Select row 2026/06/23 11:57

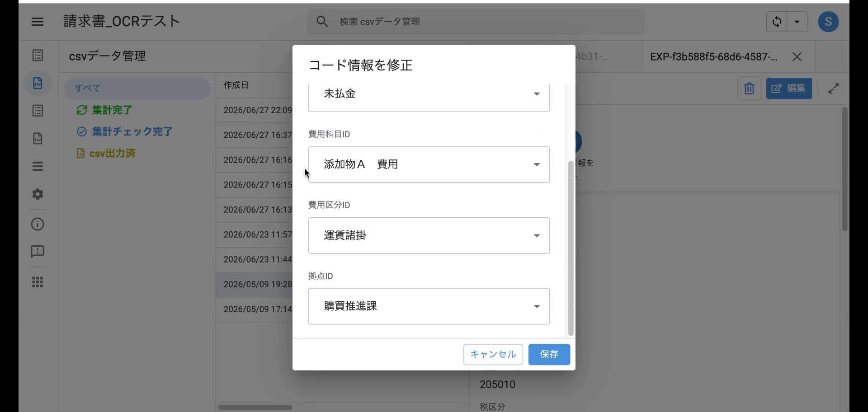coord(255,235)
